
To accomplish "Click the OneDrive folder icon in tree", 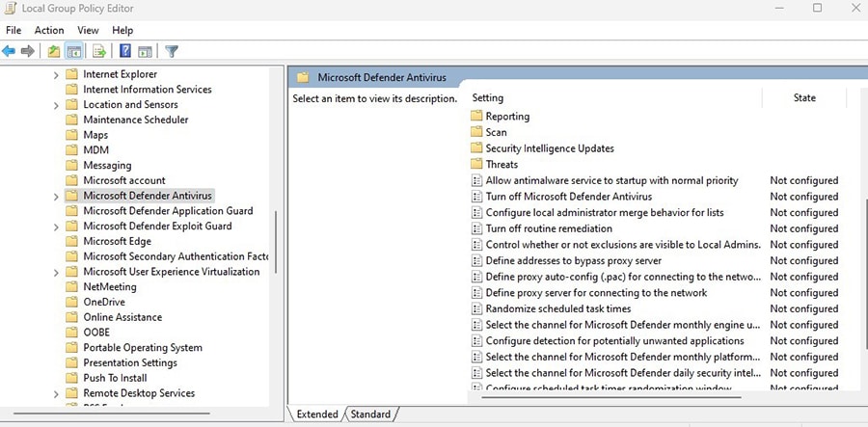I will (x=71, y=302).
